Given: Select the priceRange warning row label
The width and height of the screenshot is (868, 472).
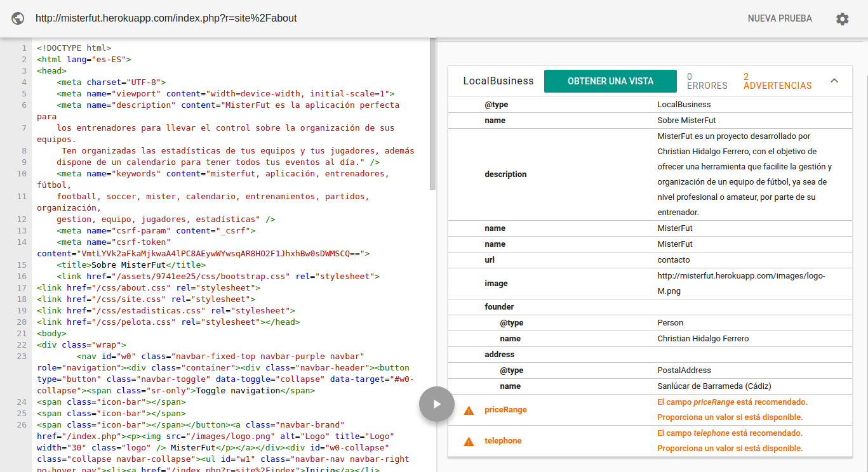Looking at the screenshot, I should 505,410.
